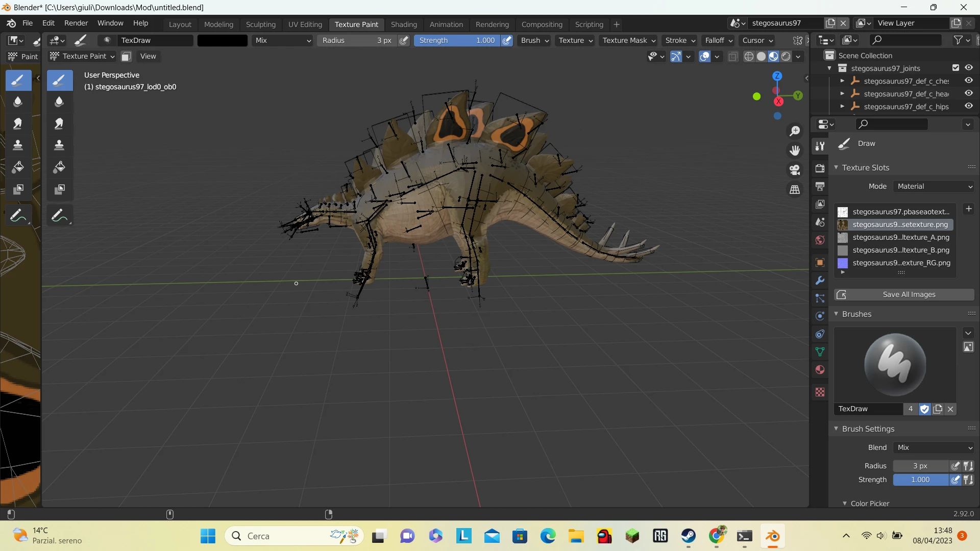Hide stegosaurus97_joints collection with eye icon
The image size is (980, 551).
pyautogui.click(x=969, y=68)
